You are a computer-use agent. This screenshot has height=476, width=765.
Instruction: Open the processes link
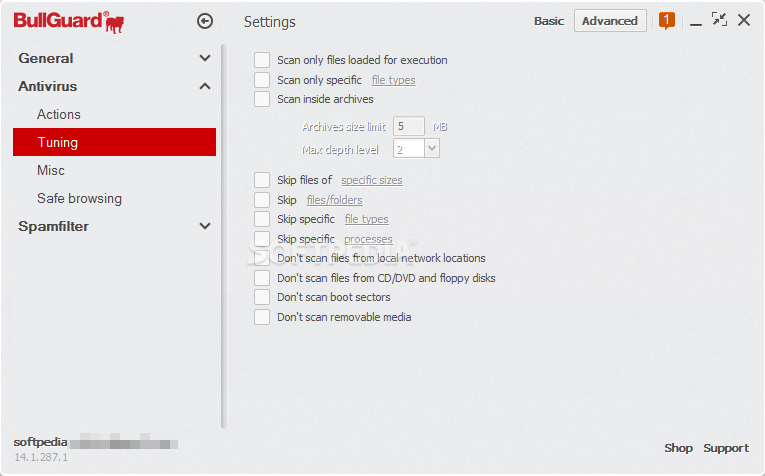pyautogui.click(x=368, y=239)
